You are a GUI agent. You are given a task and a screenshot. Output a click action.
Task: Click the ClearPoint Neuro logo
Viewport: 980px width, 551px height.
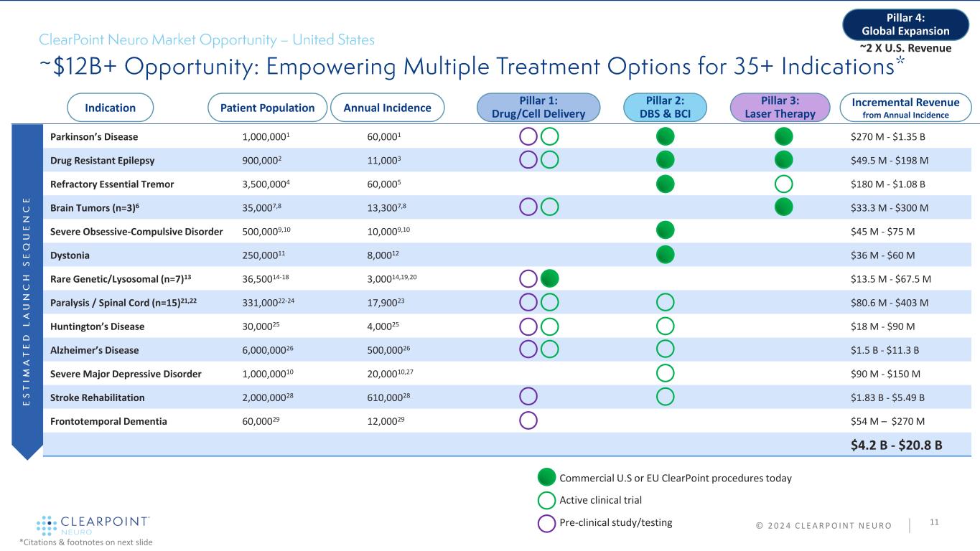pos(92,524)
